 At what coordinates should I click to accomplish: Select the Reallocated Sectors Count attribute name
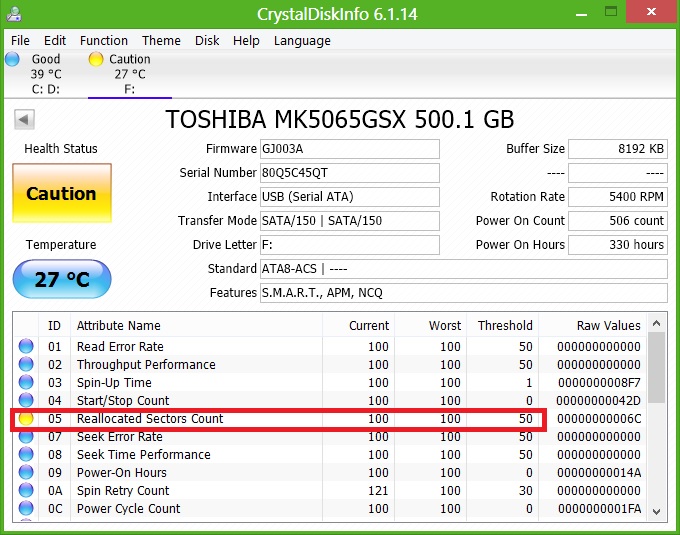(x=150, y=418)
